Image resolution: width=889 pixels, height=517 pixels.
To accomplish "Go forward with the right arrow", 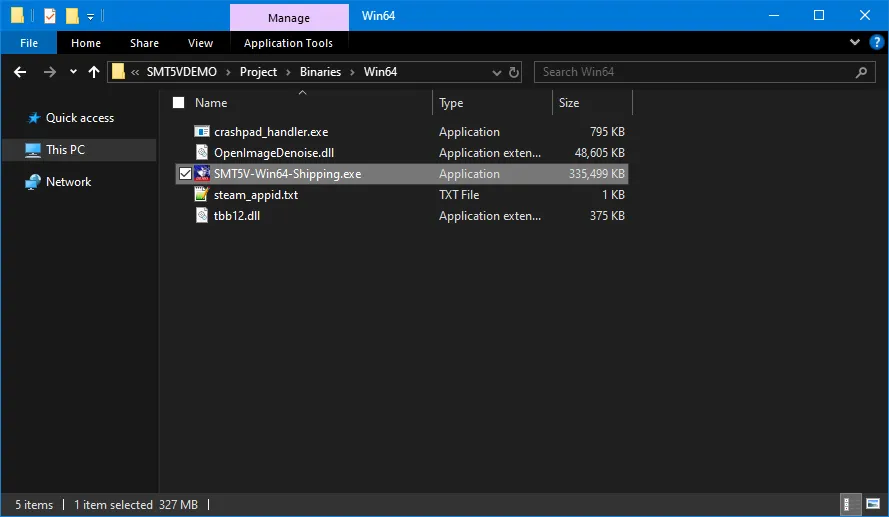I will [x=50, y=72].
